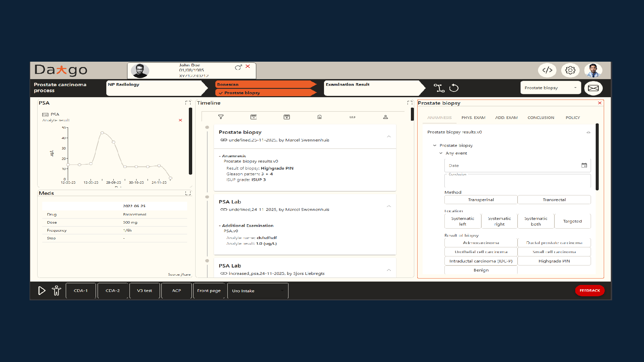644x362 pixels.
Task: Open the code view icon in the top bar
Action: coord(547,70)
